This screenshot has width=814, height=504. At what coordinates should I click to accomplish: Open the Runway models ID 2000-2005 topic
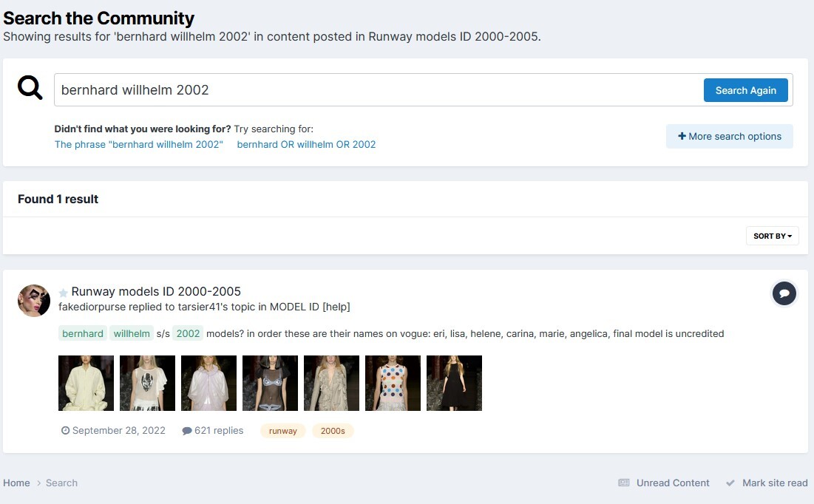click(156, 291)
